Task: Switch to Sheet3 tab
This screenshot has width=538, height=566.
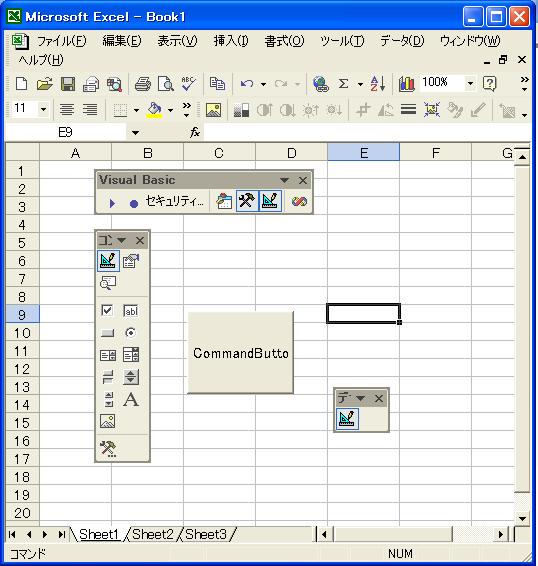Action: tap(206, 534)
